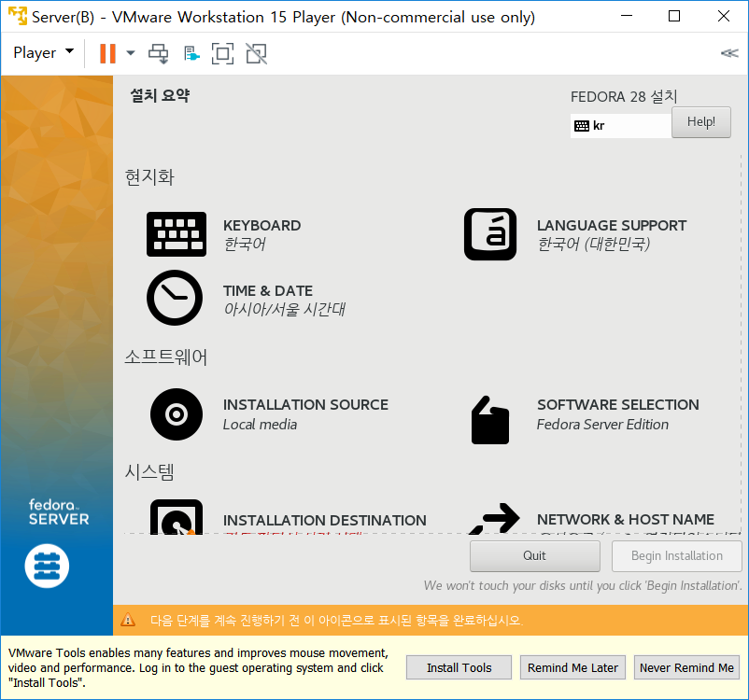The width and height of the screenshot is (749, 700).
Task: Click NETWORK & HOST NAME label
Action: [626, 520]
